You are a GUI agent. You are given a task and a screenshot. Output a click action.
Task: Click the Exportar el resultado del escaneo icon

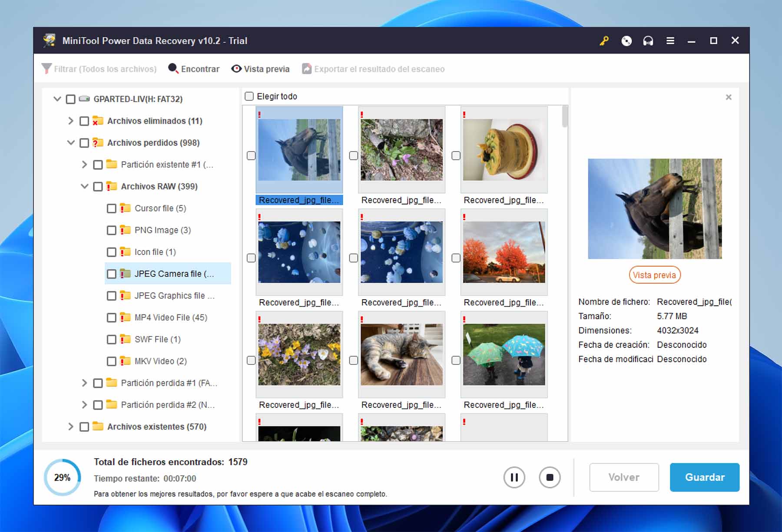click(306, 69)
